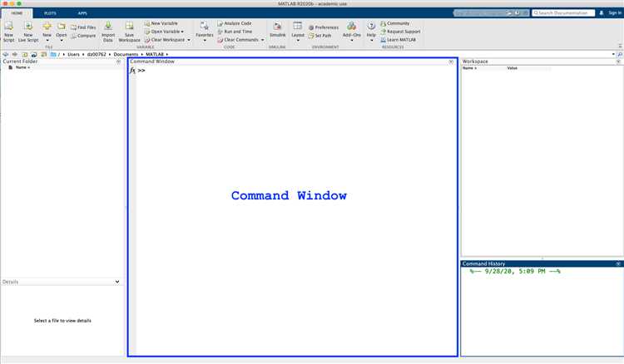Click the fx function browser icon

tap(132, 71)
